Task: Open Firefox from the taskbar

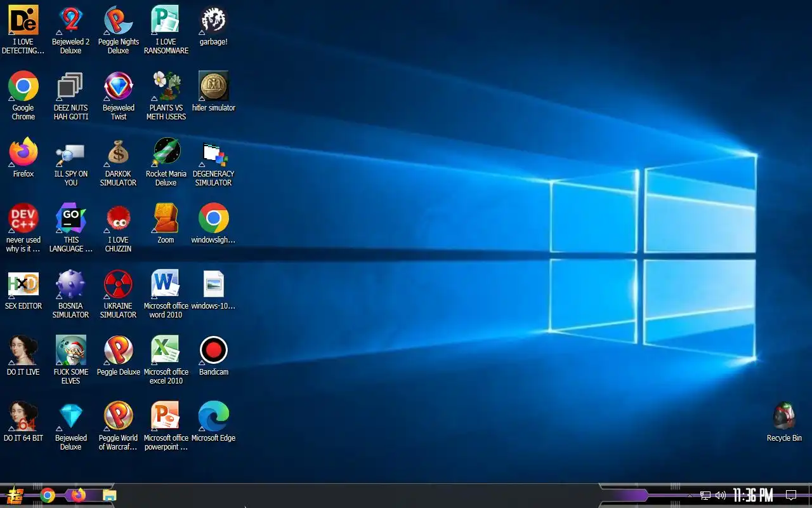Action: (x=78, y=495)
